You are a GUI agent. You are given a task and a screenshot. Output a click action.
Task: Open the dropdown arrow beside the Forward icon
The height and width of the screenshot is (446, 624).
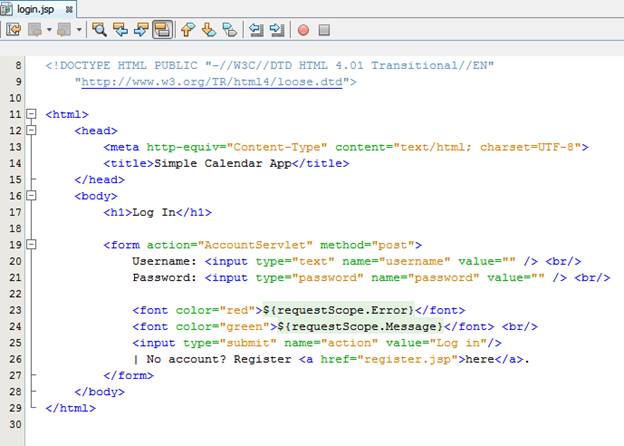coord(79,30)
